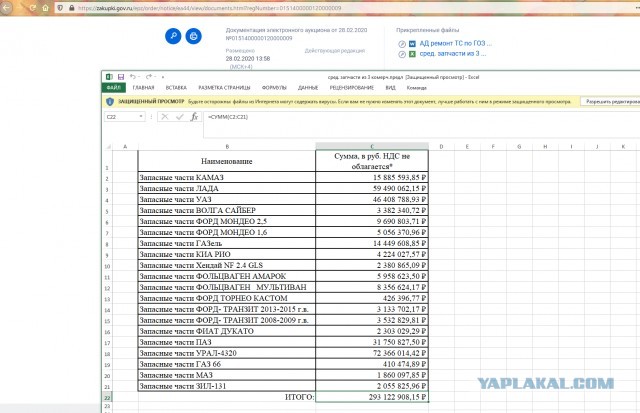Click the Word file icon in attachments

[x=412, y=43]
